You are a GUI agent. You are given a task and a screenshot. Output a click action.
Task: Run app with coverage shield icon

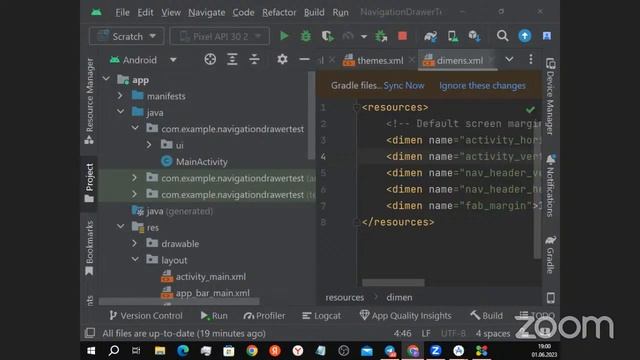click(x=327, y=36)
